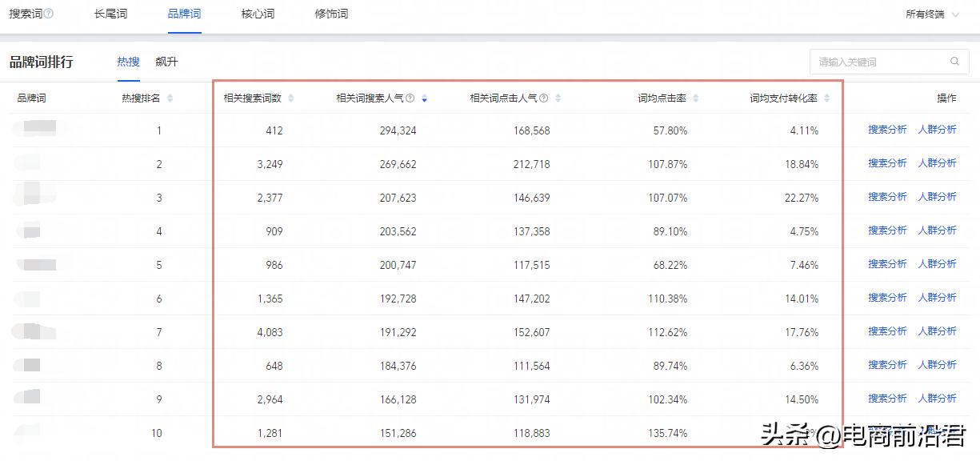The height and width of the screenshot is (461, 980).
Task: Click the question mark beside 相关词点击人气
Action: pyautogui.click(x=545, y=98)
